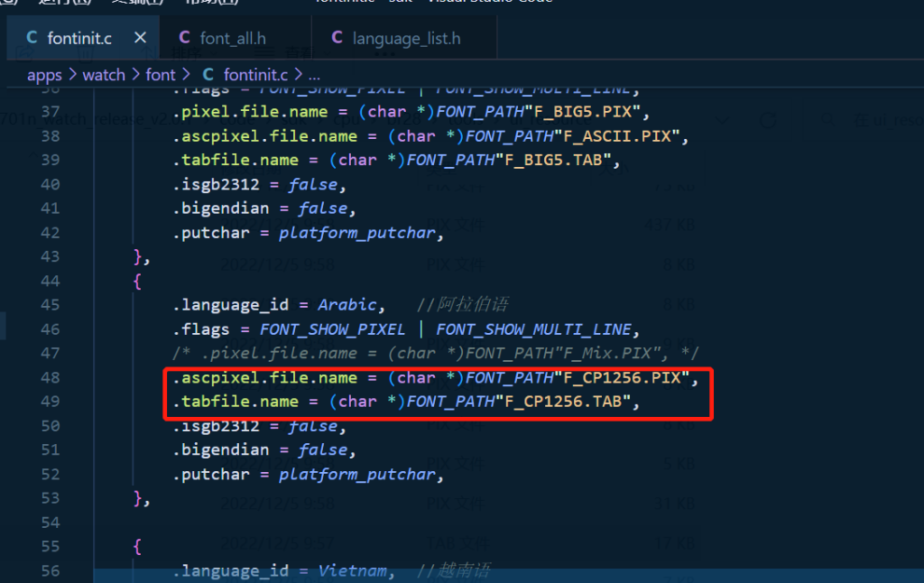
Task: Click platform_putchar on line 42
Action: (357, 233)
